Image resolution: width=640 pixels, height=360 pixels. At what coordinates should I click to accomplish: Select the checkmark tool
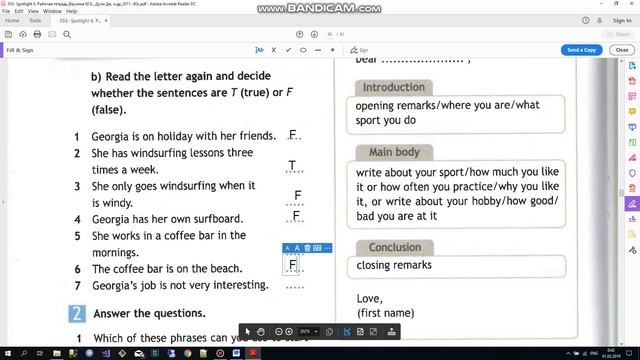click(x=289, y=50)
